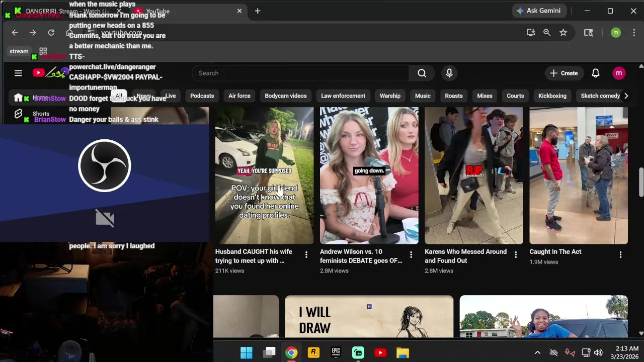Open a new browser tab
Image resolution: width=644 pixels, height=362 pixels.
[258, 11]
